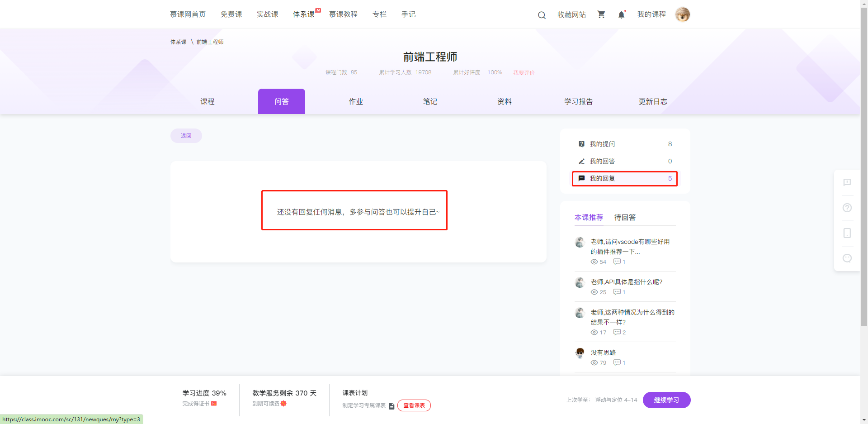Screen dimensions: 868x424
Task: Click the 返回 button
Action: click(x=186, y=136)
